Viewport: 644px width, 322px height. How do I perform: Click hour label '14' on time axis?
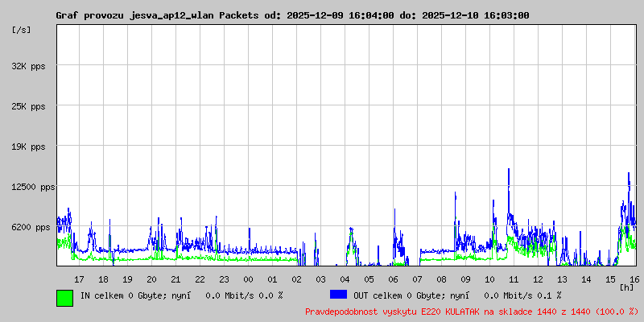point(587,279)
